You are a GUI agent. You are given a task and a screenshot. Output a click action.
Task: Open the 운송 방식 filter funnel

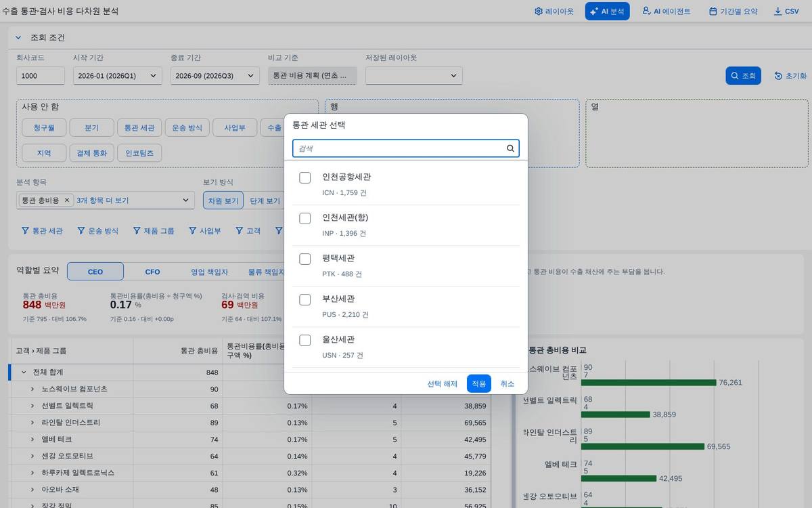pos(98,231)
